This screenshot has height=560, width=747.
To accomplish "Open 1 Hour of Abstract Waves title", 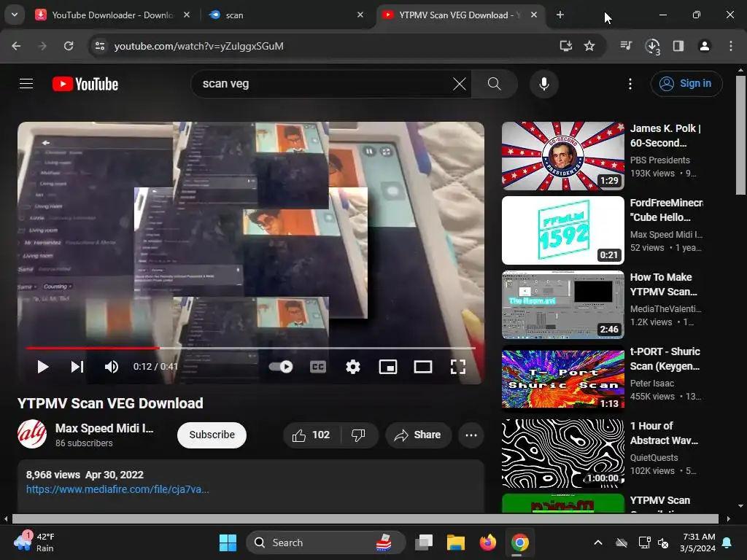I will coord(664,433).
